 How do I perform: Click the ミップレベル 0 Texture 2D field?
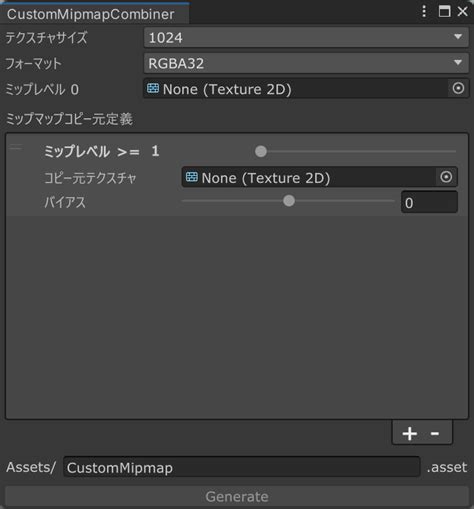[x=306, y=89]
